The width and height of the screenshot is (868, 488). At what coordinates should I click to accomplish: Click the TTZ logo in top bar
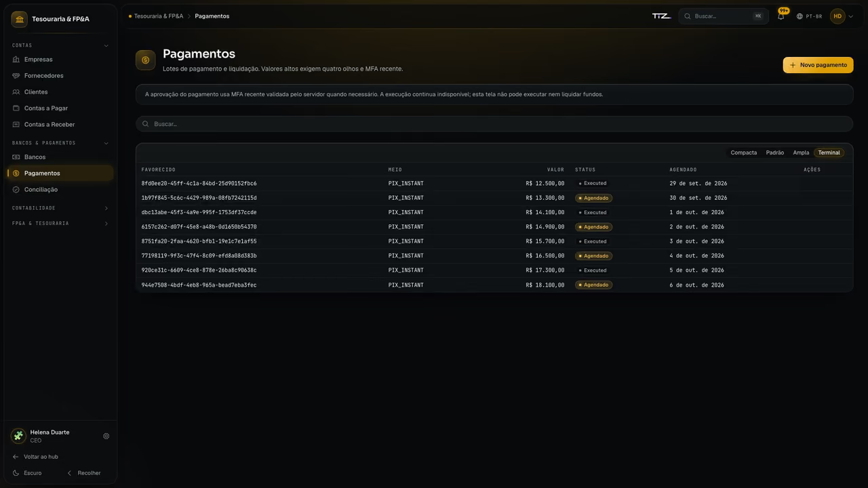(661, 16)
